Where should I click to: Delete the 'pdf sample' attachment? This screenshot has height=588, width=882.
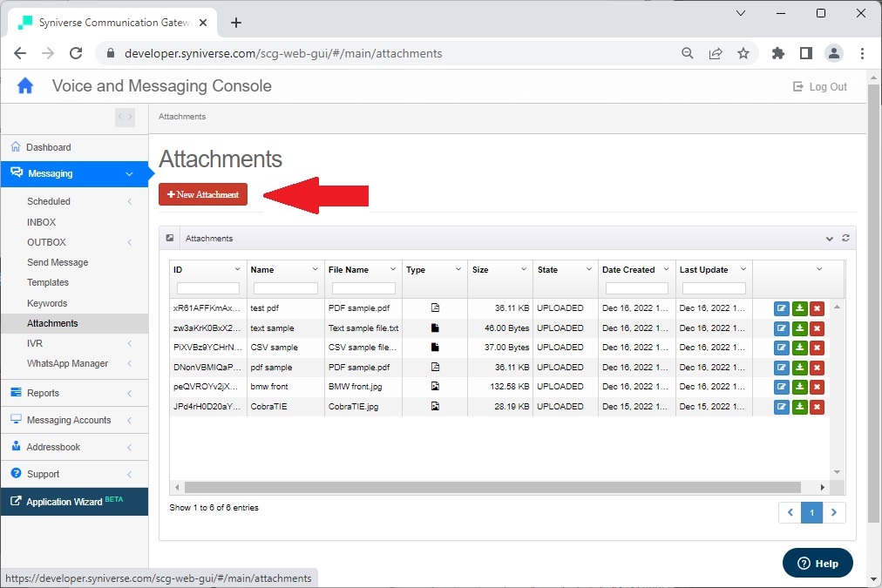(818, 368)
